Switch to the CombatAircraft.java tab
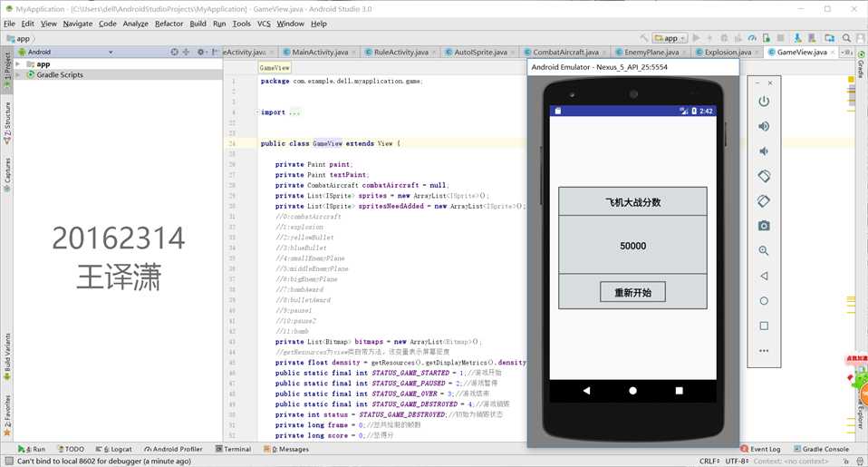The width and height of the screenshot is (868, 467). point(565,52)
